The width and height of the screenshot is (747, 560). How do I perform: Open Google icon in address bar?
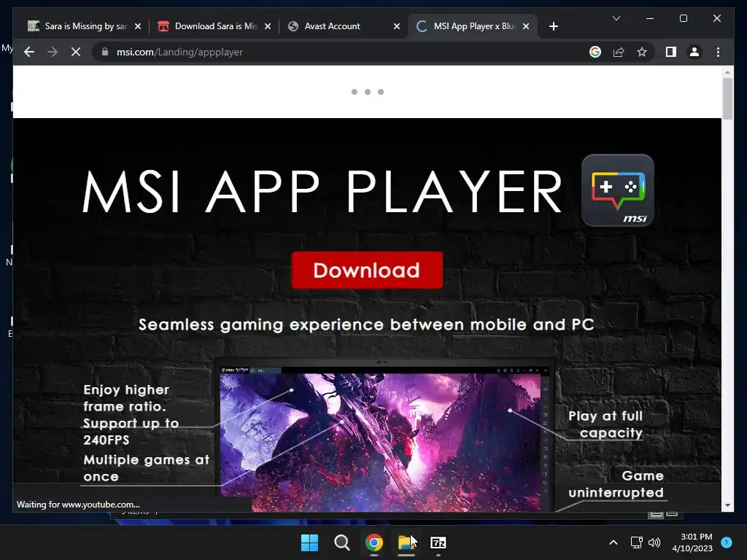[x=595, y=52]
